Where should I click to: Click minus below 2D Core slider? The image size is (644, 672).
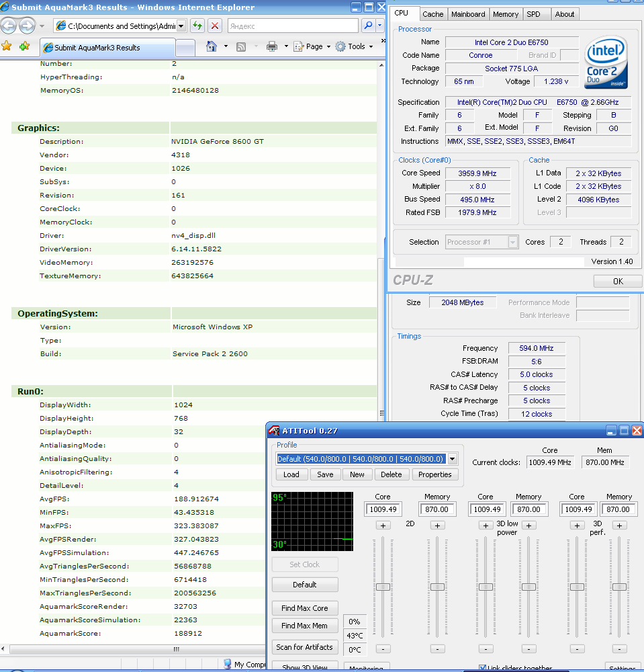click(x=383, y=649)
